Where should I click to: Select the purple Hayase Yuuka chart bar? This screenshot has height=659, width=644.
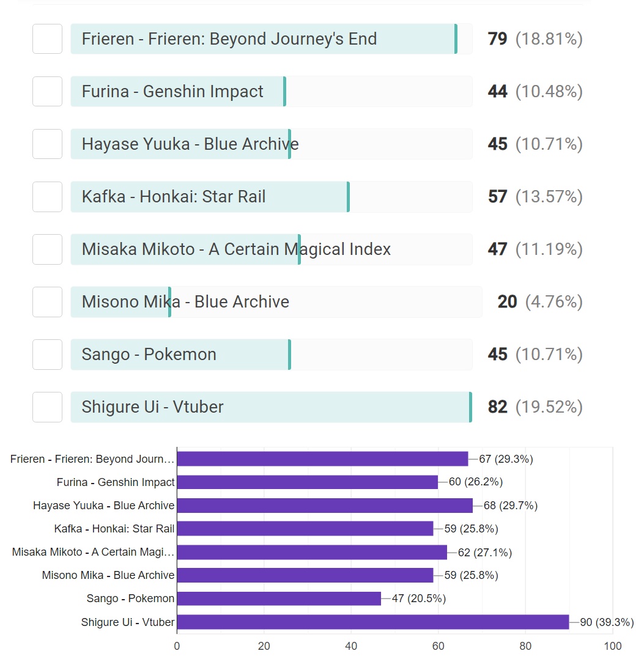click(x=324, y=506)
